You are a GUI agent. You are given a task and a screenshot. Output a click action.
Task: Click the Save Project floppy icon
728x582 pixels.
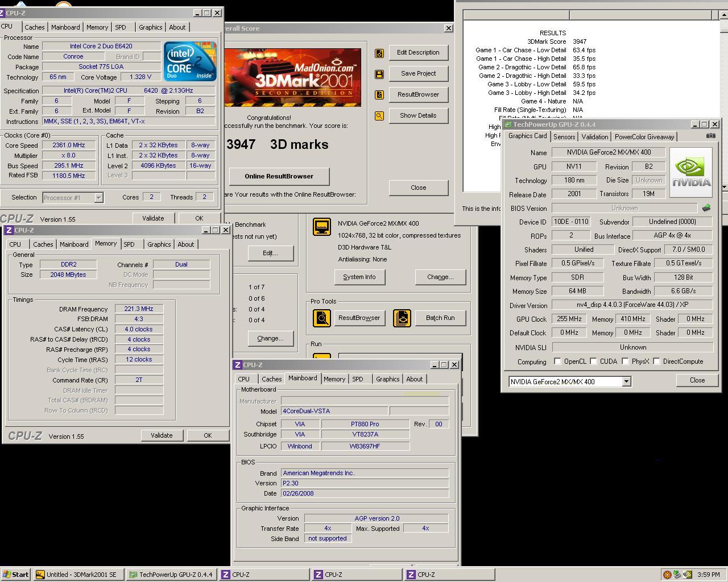pos(379,74)
